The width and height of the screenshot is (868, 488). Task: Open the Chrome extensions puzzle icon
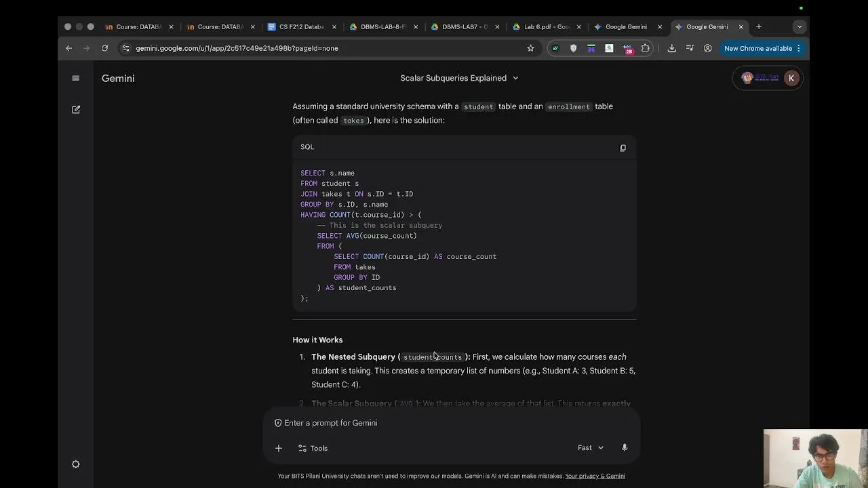[645, 48]
